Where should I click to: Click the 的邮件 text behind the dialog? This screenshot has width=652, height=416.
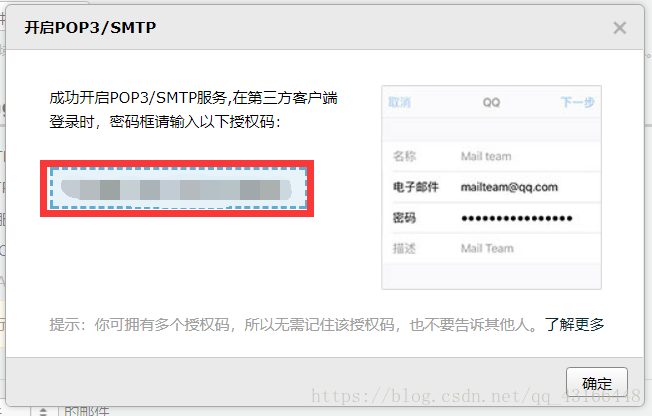click(x=86, y=411)
